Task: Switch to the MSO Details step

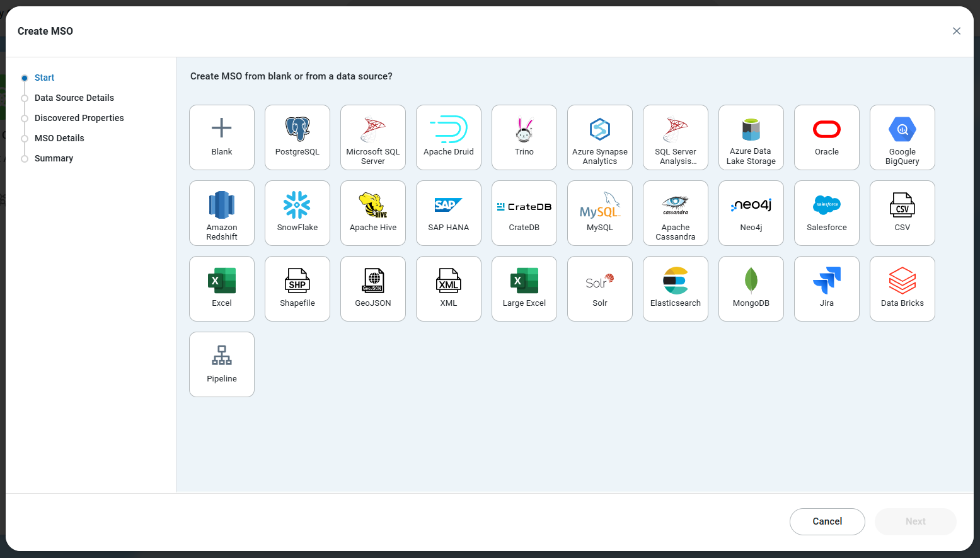Action: point(59,138)
